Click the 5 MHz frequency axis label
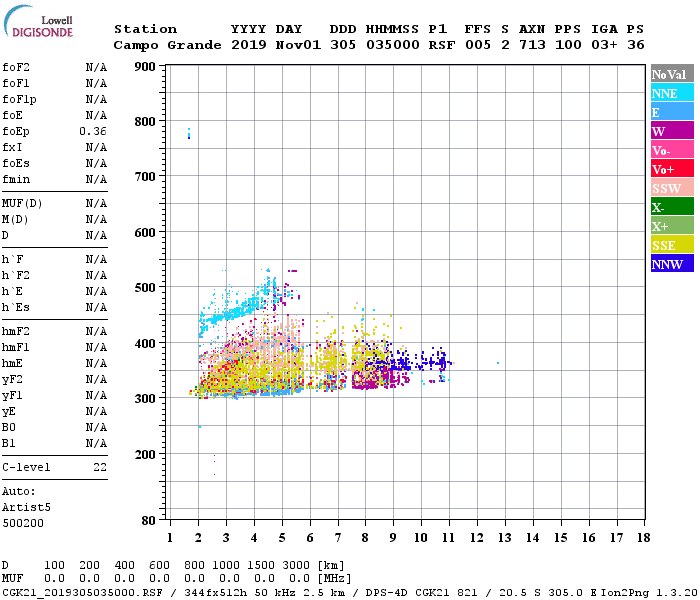The height and width of the screenshot is (600, 700). point(282,538)
